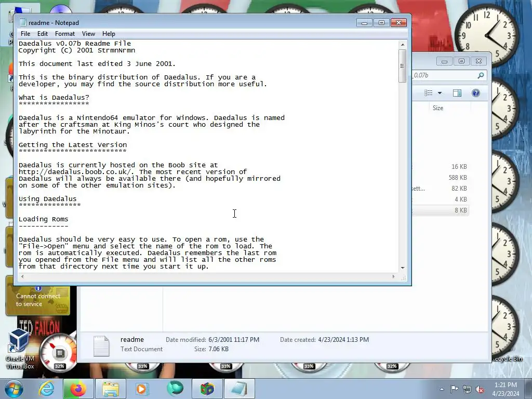Screen dimensions: 532x399
Task: Select the 4 KB file row
Action: (441, 199)
